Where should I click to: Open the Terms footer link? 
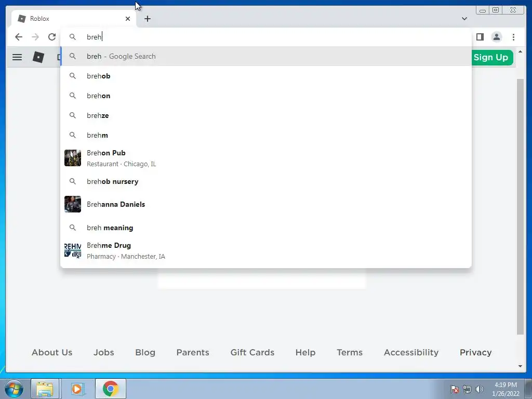click(350, 353)
